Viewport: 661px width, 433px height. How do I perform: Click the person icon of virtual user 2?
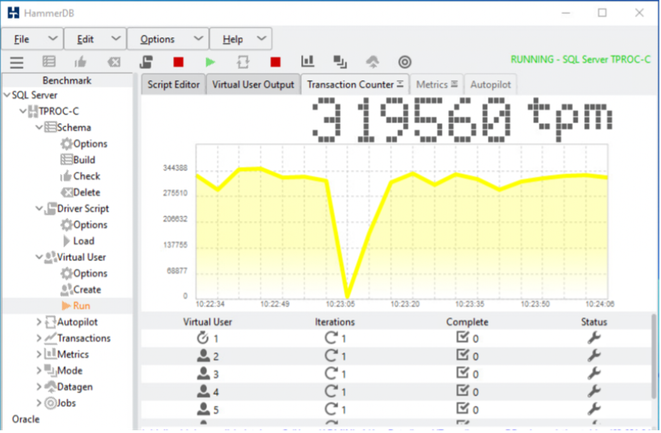203,356
